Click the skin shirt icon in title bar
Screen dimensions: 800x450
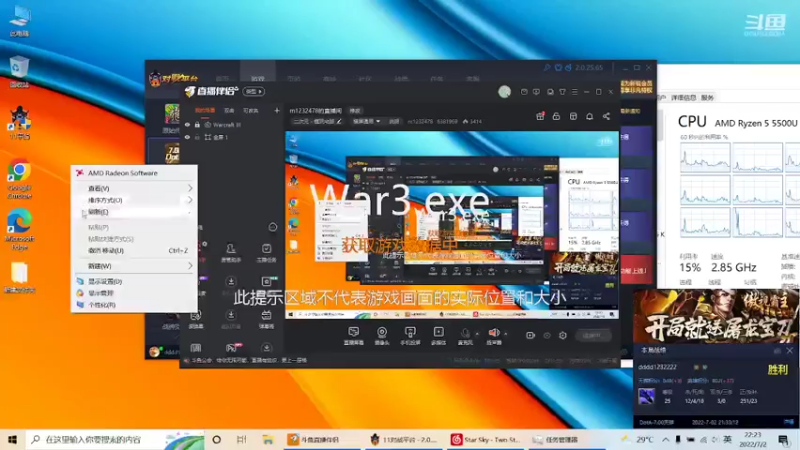tap(562, 92)
